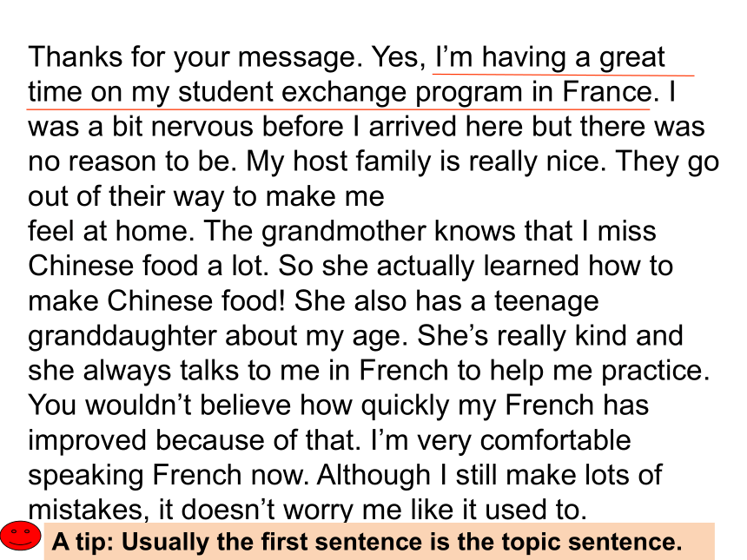Image resolution: width=747 pixels, height=560 pixels.
Task: Click the phrase "She's really kind and"
Action: point(550,336)
